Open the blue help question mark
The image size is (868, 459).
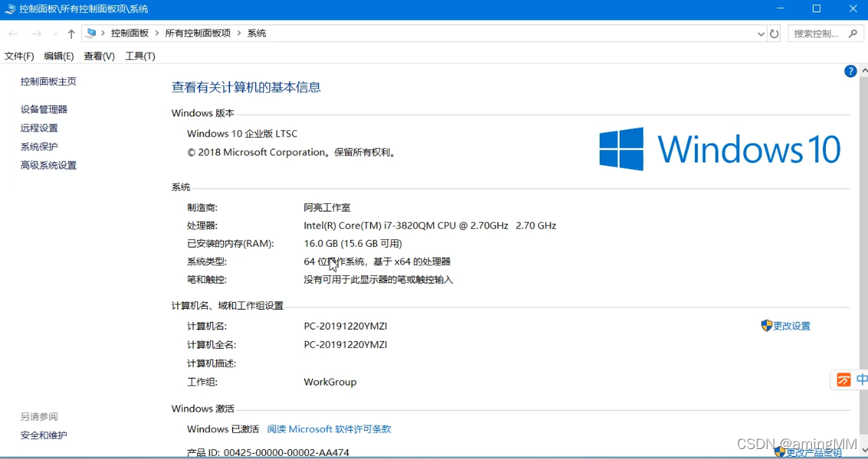tap(850, 71)
